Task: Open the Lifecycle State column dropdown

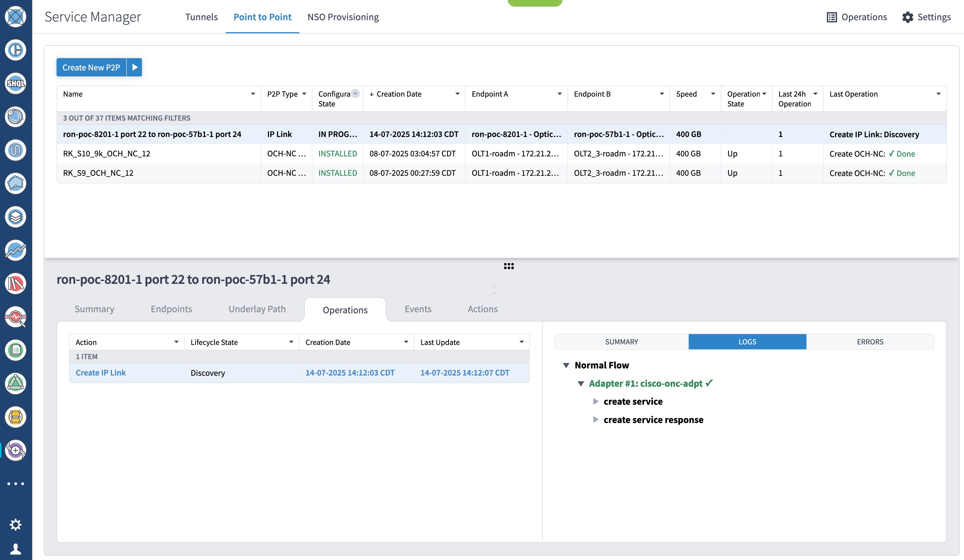Action: point(291,342)
